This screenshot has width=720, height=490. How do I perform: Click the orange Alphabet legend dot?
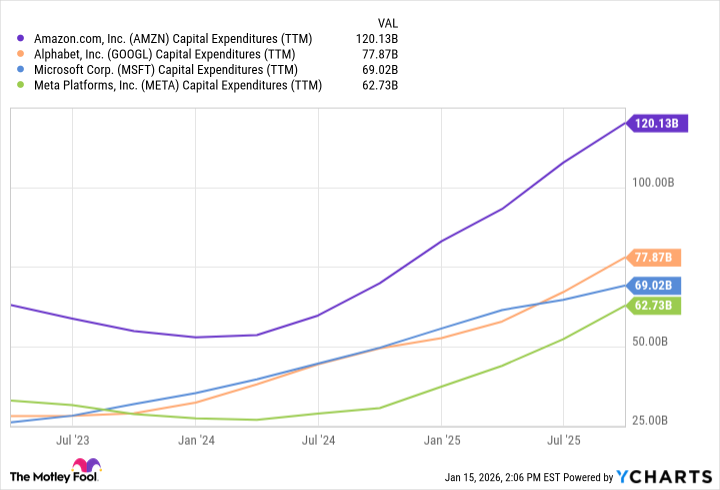(x=22, y=54)
